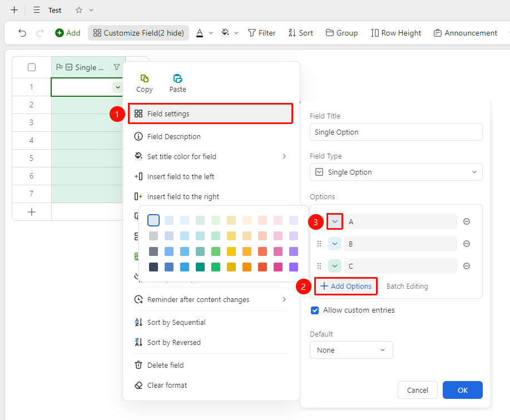Star the Test sheet as favorite
Screen dimensions: 510x420
[x=79, y=10]
